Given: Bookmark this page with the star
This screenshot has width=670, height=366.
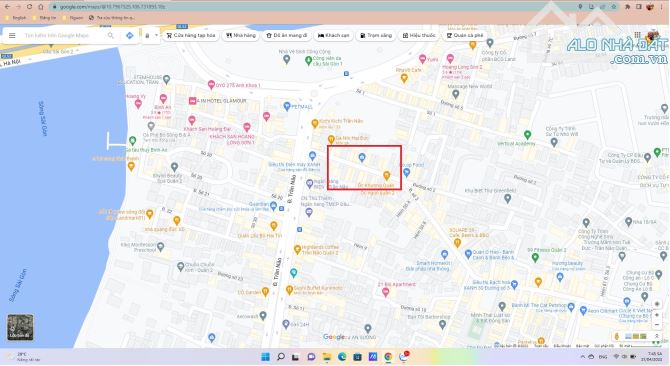Looking at the screenshot, I should pyautogui.click(x=614, y=7).
